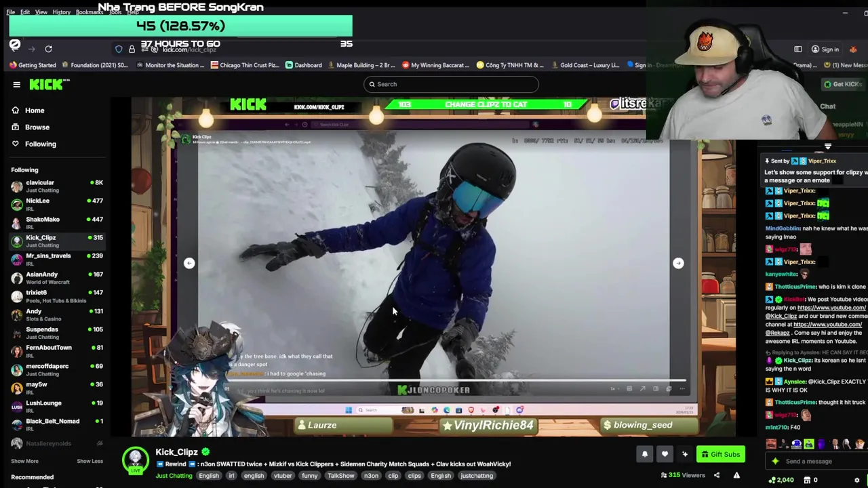Open Mr_sins_travels channel in Following
Image resolution: width=868 pixels, height=488 pixels.
pyautogui.click(x=57, y=259)
